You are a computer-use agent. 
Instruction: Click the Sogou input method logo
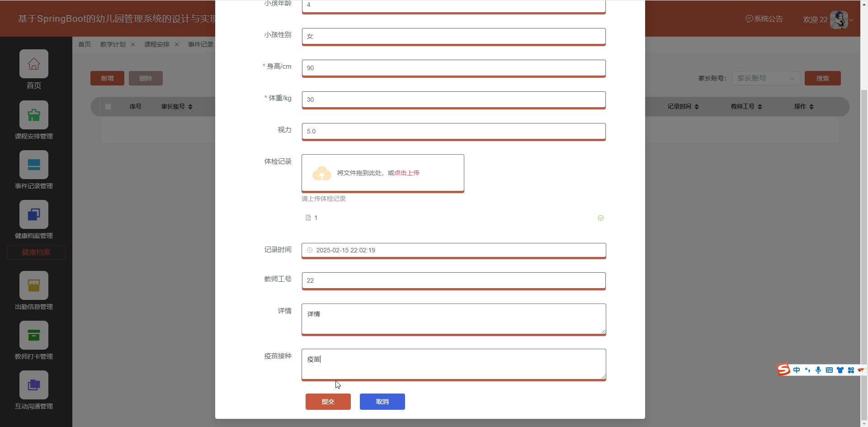point(783,370)
